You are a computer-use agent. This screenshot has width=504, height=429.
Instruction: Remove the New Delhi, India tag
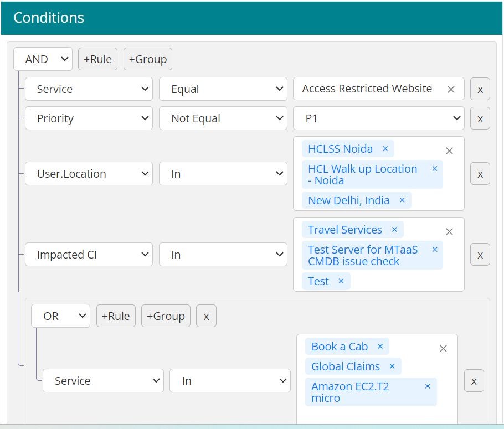pyautogui.click(x=402, y=200)
